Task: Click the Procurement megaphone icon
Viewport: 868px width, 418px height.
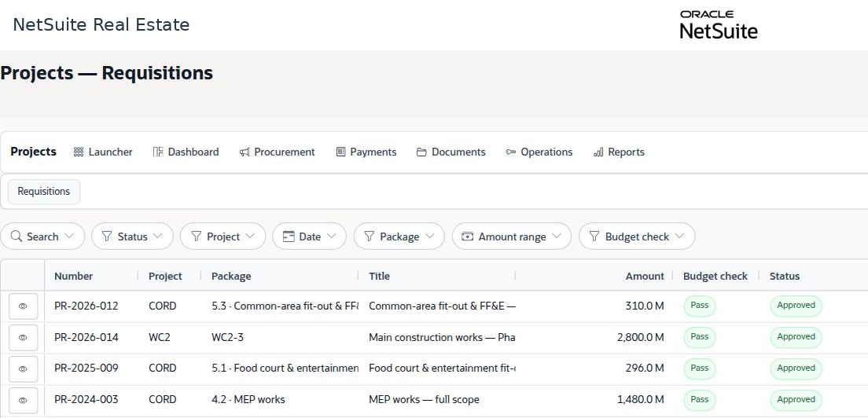Action: (x=245, y=152)
